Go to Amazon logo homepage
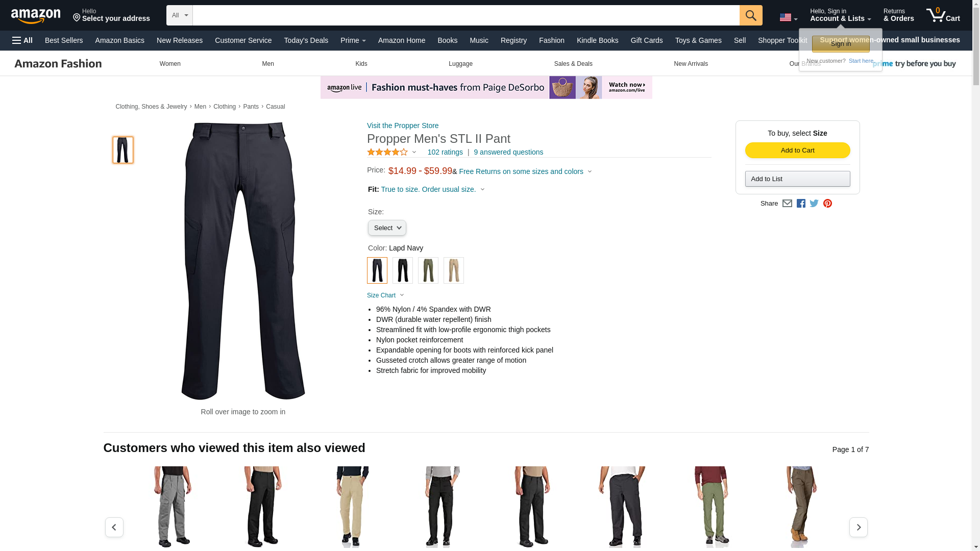 pyautogui.click(x=36, y=16)
